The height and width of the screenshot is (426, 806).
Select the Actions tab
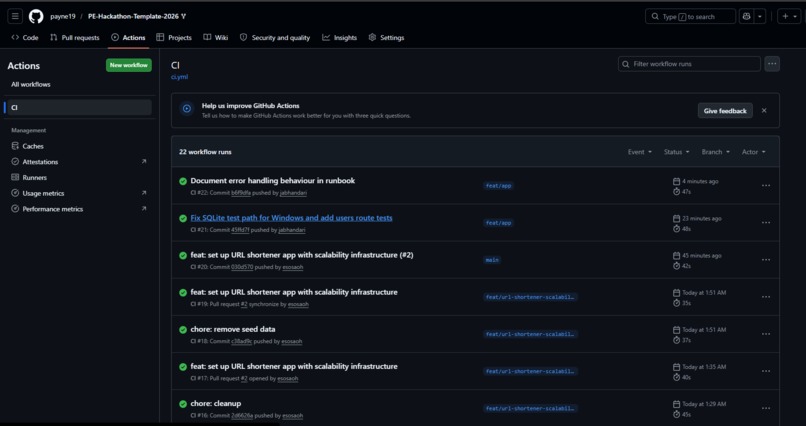[x=129, y=38]
